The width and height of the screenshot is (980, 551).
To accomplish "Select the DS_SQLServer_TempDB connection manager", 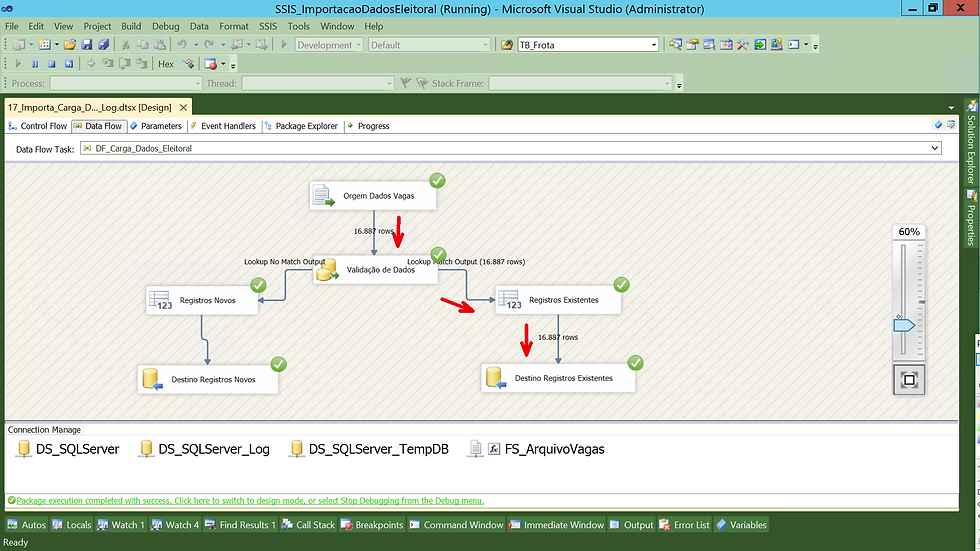I will click(370, 449).
